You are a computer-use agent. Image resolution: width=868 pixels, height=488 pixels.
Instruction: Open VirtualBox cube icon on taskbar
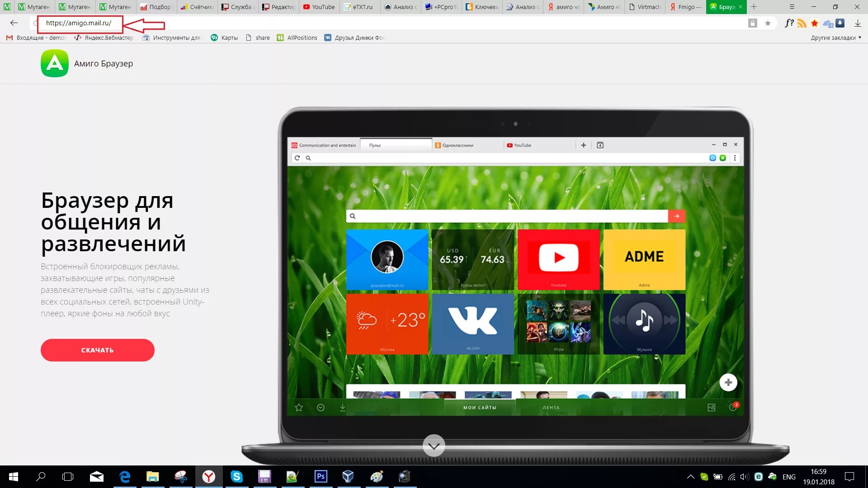point(348,477)
